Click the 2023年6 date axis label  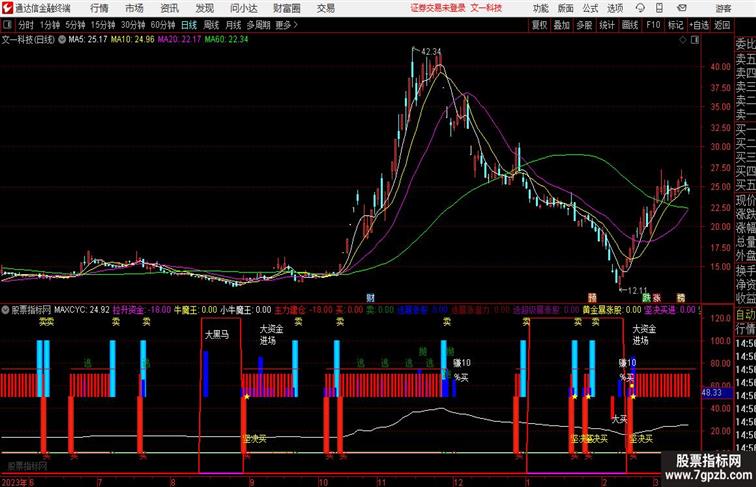[x=18, y=482]
